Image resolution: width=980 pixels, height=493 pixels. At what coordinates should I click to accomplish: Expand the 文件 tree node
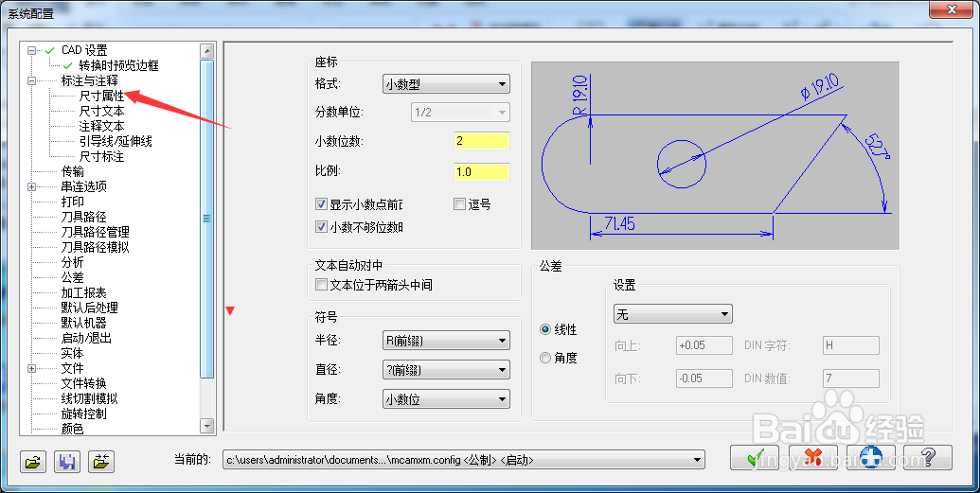click(x=32, y=369)
